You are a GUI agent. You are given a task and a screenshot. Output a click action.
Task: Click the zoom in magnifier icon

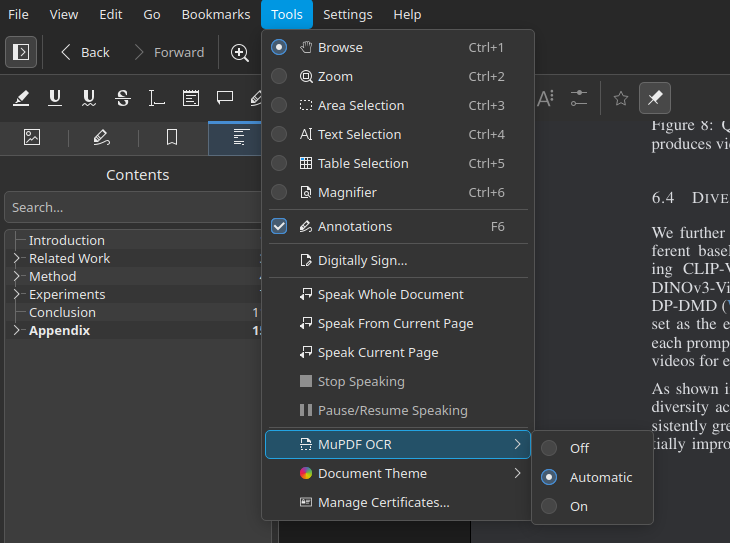[x=239, y=52]
